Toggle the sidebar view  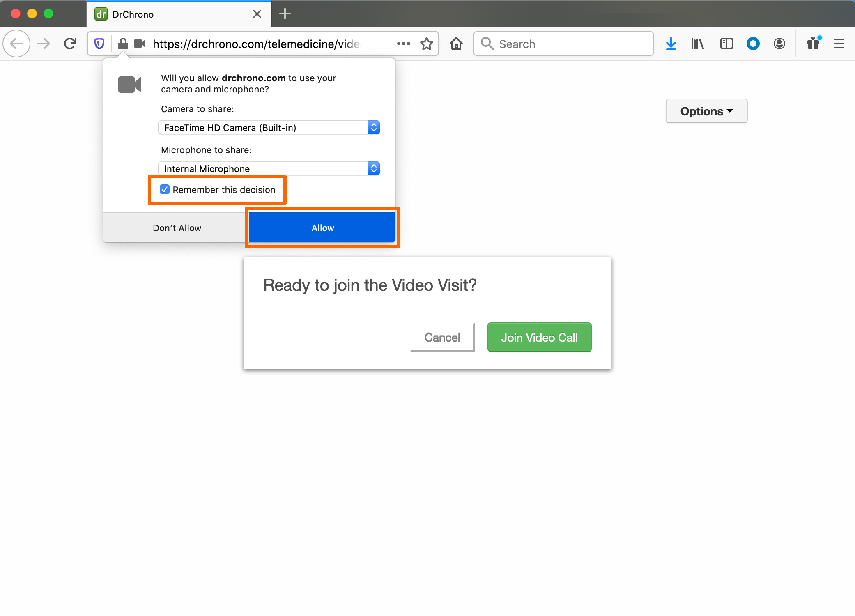coord(726,44)
